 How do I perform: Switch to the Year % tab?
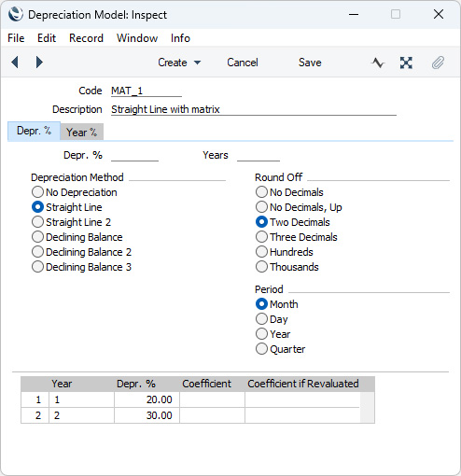[x=81, y=133]
